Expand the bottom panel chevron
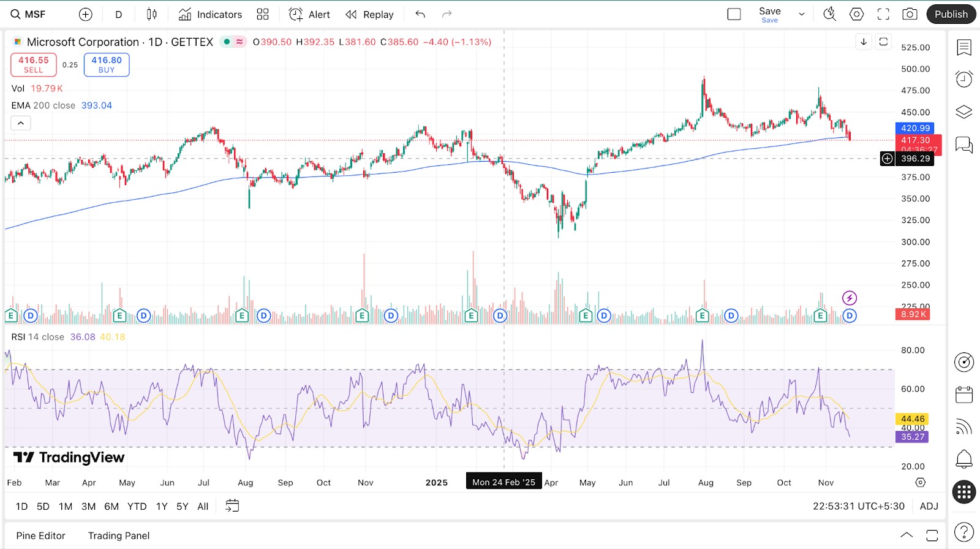 point(907,536)
